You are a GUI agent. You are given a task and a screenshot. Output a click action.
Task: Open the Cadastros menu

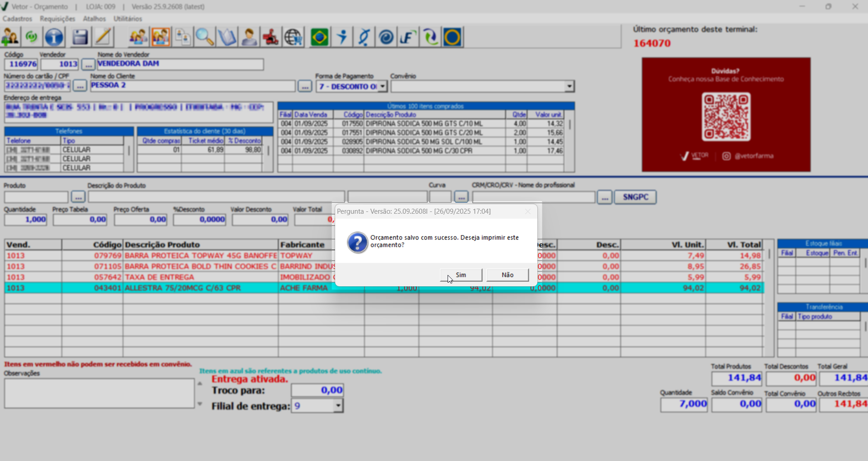[x=17, y=19]
